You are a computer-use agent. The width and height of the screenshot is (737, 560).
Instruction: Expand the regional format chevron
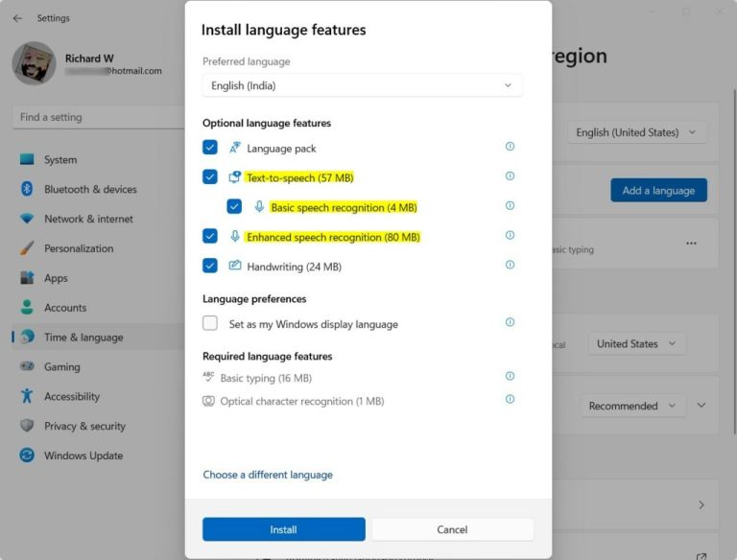pos(701,406)
